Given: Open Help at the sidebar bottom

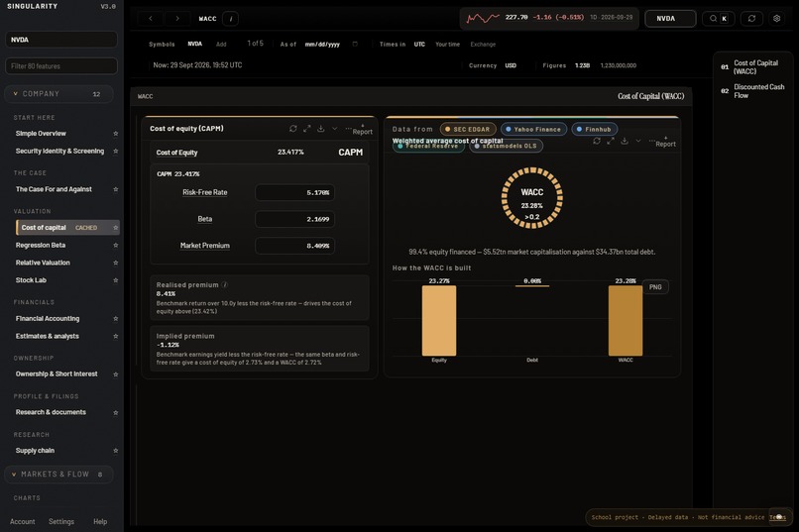Looking at the screenshot, I should (x=100, y=521).
